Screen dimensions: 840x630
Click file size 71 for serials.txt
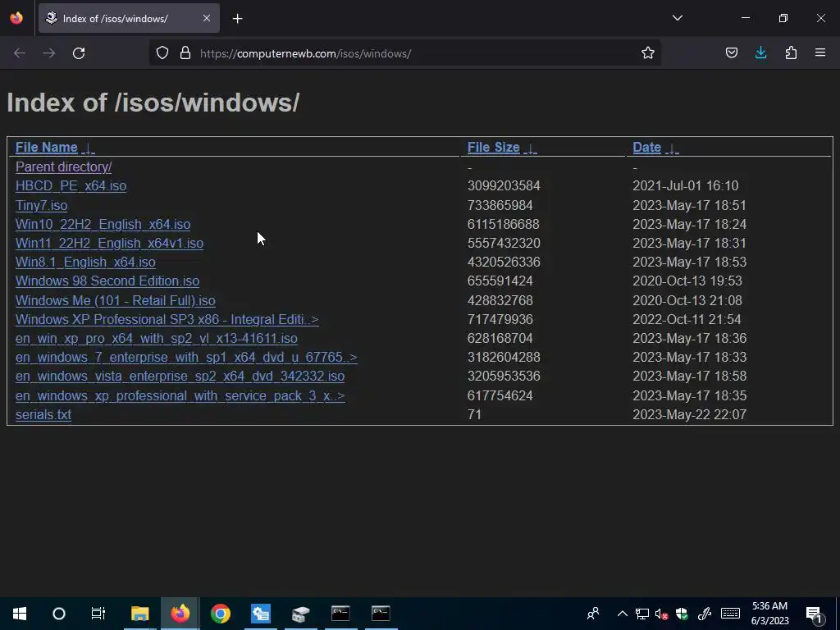click(x=474, y=414)
